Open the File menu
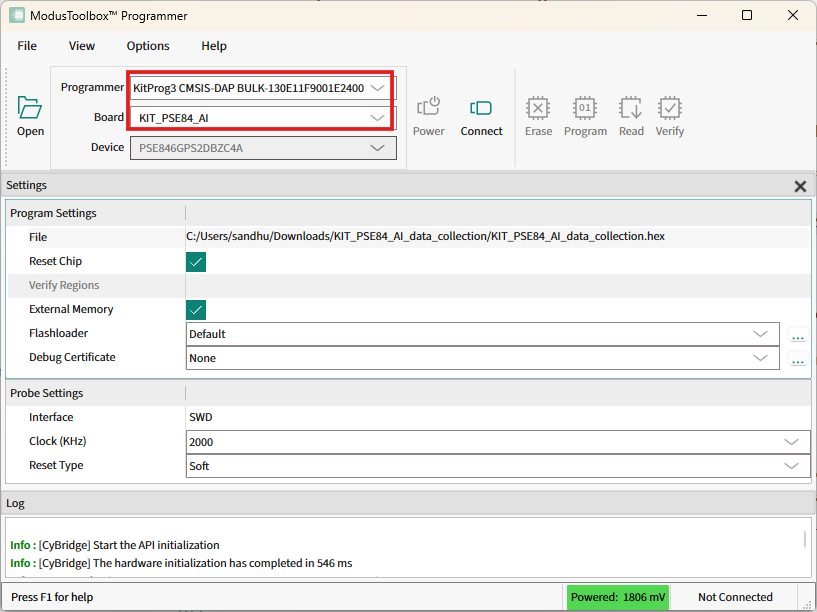The width and height of the screenshot is (817, 612). tap(27, 46)
